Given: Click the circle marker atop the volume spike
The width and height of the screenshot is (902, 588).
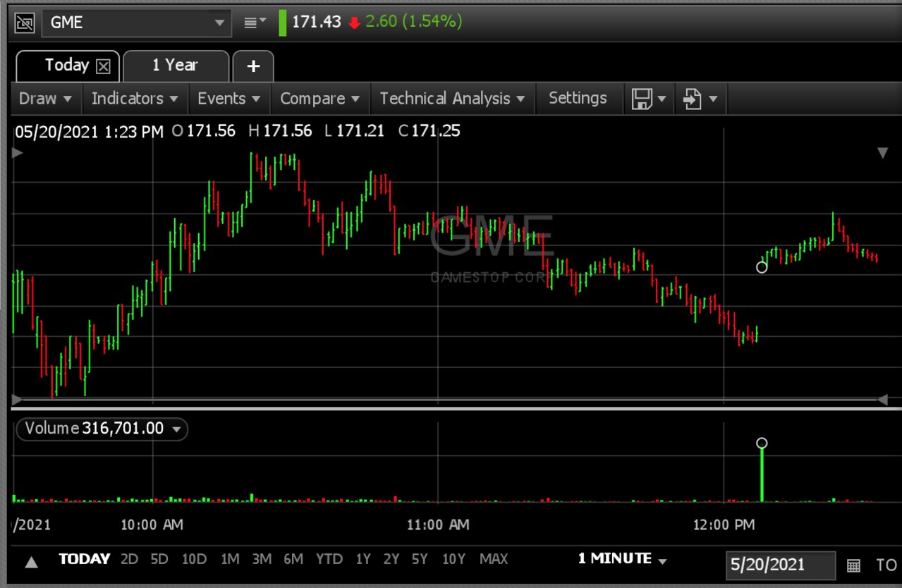Looking at the screenshot, I should coord(762,443).
